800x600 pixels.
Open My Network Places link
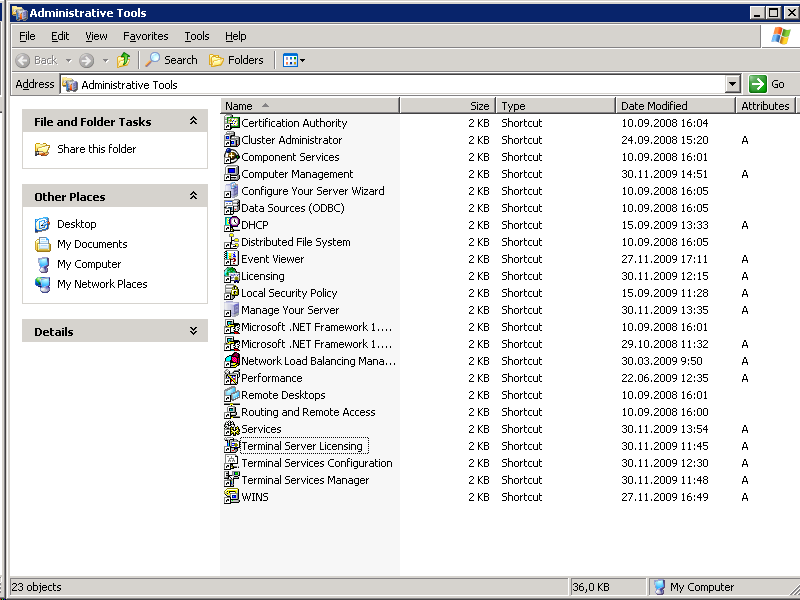pyautogui.click(x=102, y=284)
